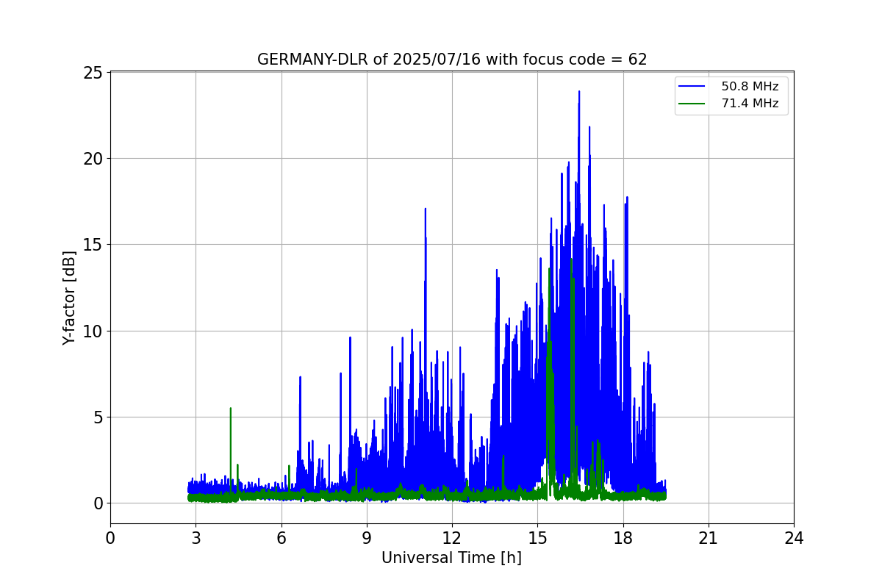Click the Universal Time [h] axis label
The width and height of the screenshot is (882, 588).
tap(451, 558)
